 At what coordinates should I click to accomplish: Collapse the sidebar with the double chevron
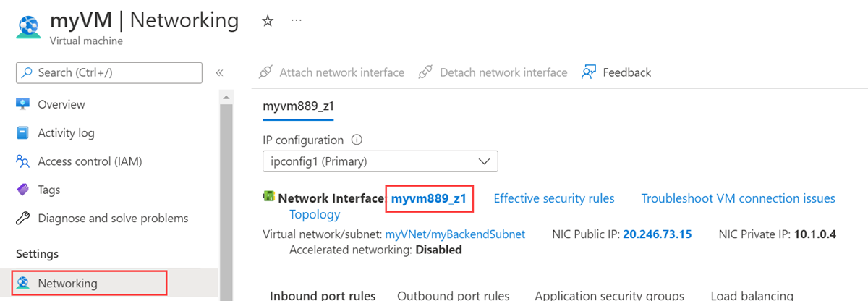pyautogui.click(x=219, y=72)
